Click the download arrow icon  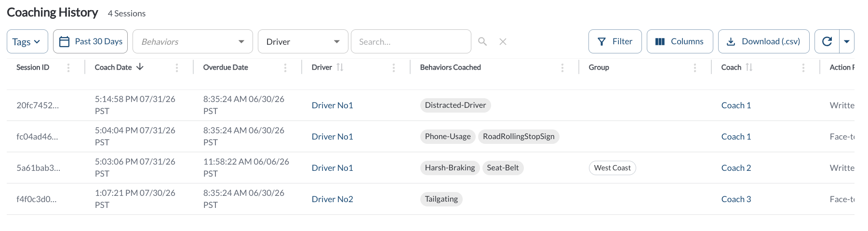(x=731, y=42)
